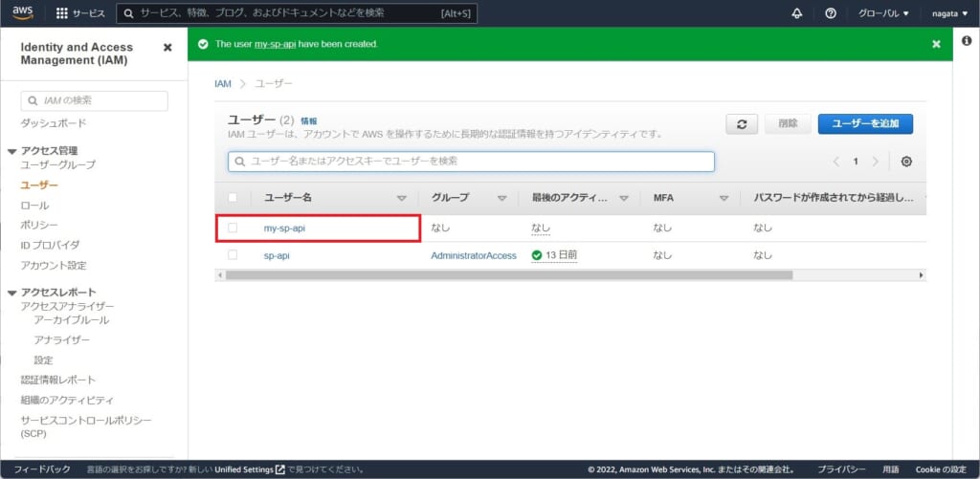Close the IAM navigation sidebar
The width and height of the screenshot is (980, 479).
coord(167,48)
